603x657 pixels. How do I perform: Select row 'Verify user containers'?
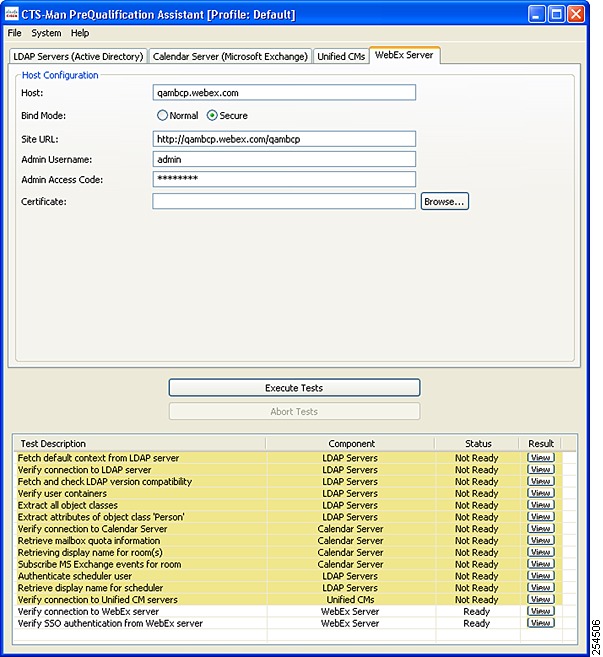click(288, 493)
